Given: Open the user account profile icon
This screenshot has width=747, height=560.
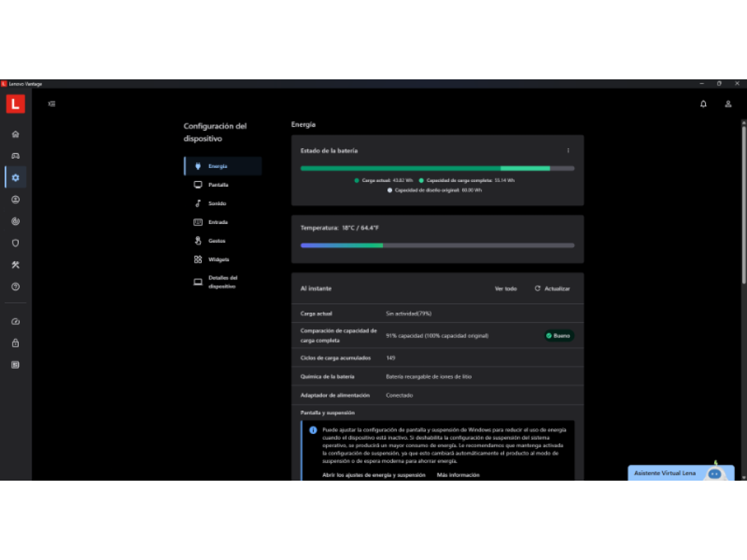Looking at the screenshot, I should click(728, 104).
